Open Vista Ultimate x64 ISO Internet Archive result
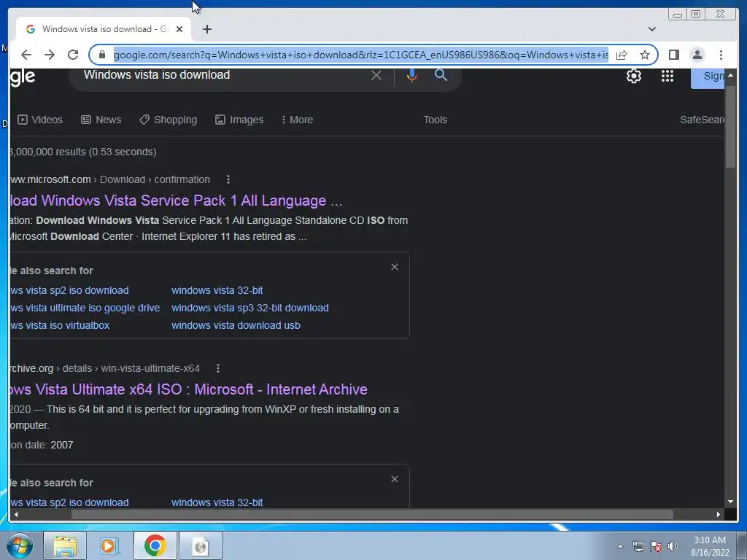 tap(188, 389)
